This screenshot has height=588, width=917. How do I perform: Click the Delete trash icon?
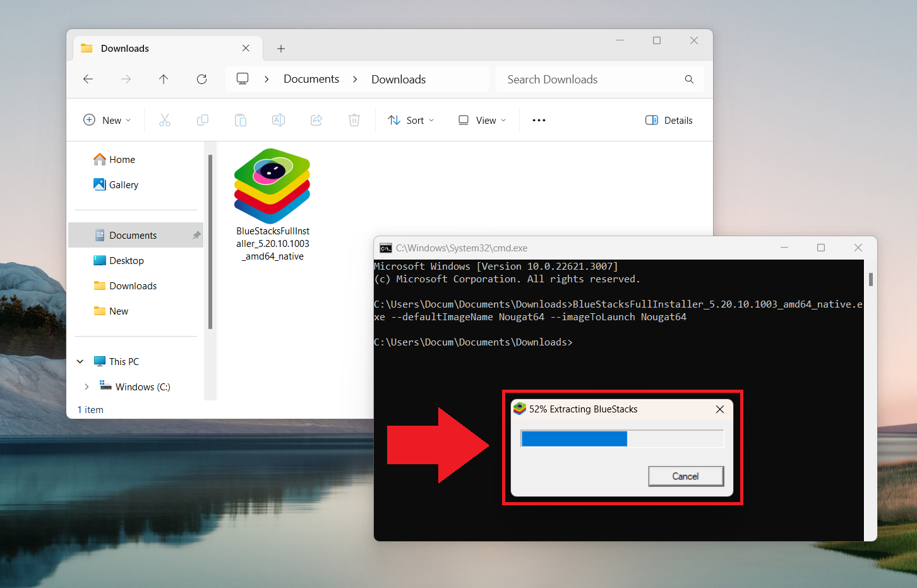point(354,120)
